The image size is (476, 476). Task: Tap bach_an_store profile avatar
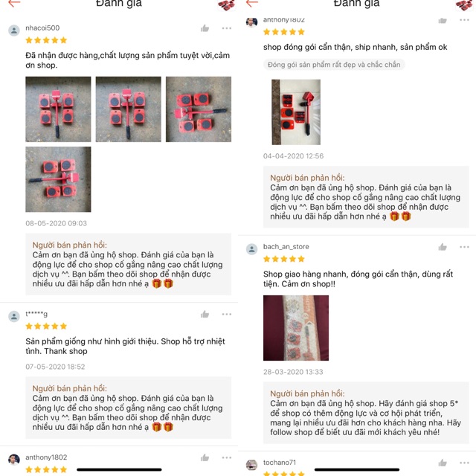click(251, 249)
